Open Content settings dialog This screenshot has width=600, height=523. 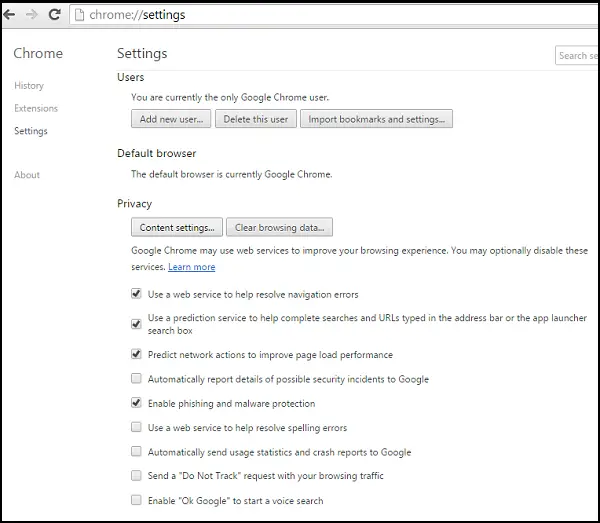point(177,227)
